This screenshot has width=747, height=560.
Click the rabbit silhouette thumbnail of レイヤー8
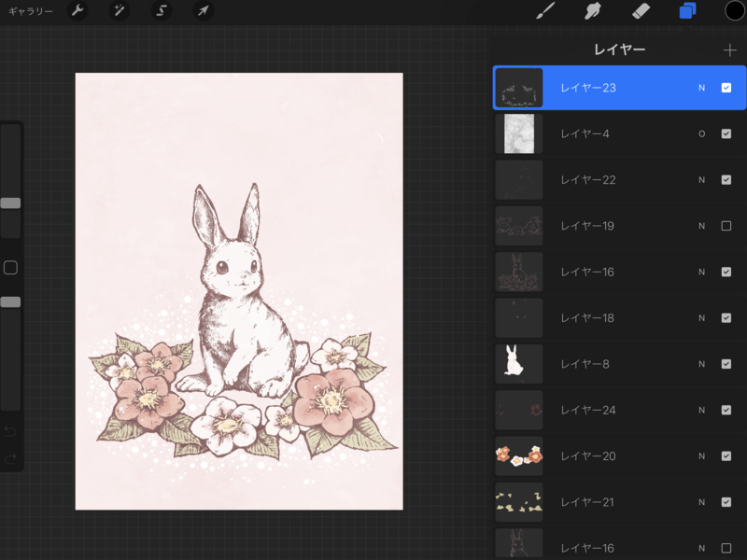[x=518, y=364]
